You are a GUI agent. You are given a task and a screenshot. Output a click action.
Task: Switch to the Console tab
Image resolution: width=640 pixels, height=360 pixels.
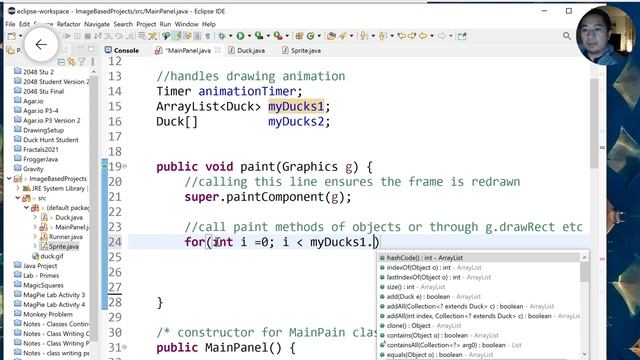pyautogui.click(x=122, y=50)
